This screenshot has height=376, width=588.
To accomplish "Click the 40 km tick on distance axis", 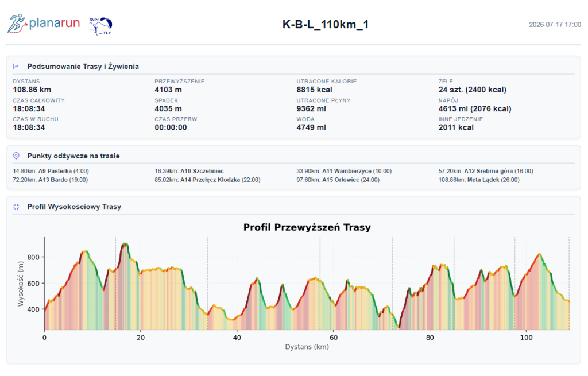I will coord(237,338).
